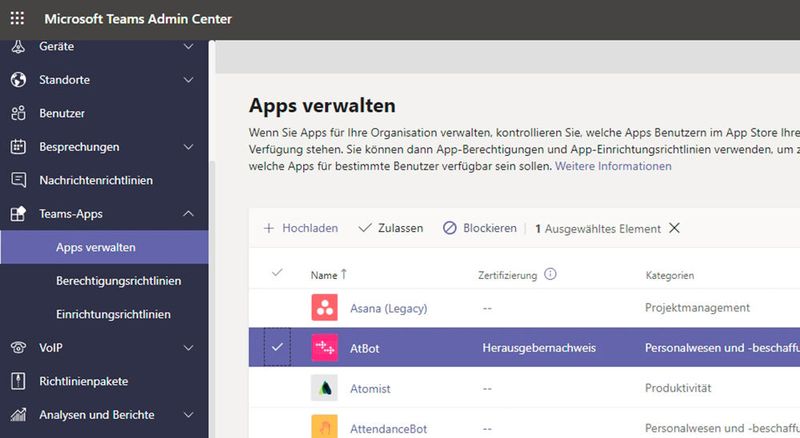Click the Hochladen button
The width and height of the screenshot is (800, 438).
pos(301,228)
